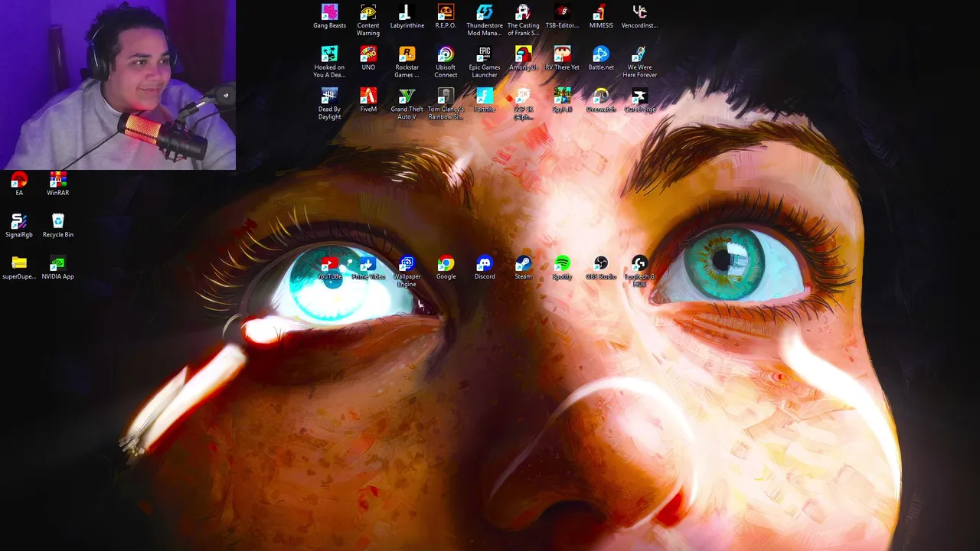
Task: Select the superDupe folder
Action: coord(19,268)
